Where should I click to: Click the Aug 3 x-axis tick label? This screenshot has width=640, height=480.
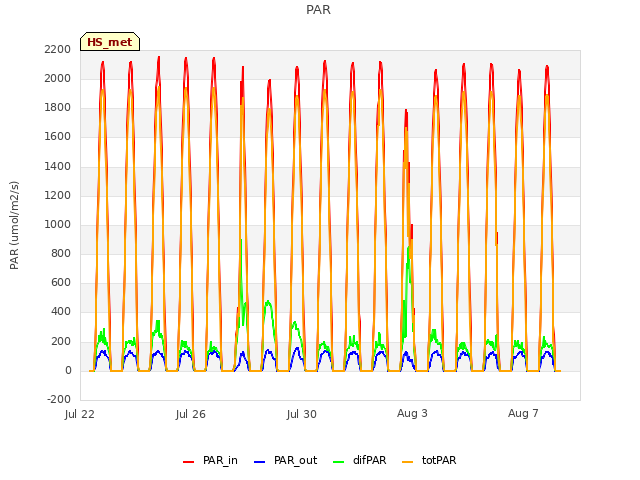412,413
